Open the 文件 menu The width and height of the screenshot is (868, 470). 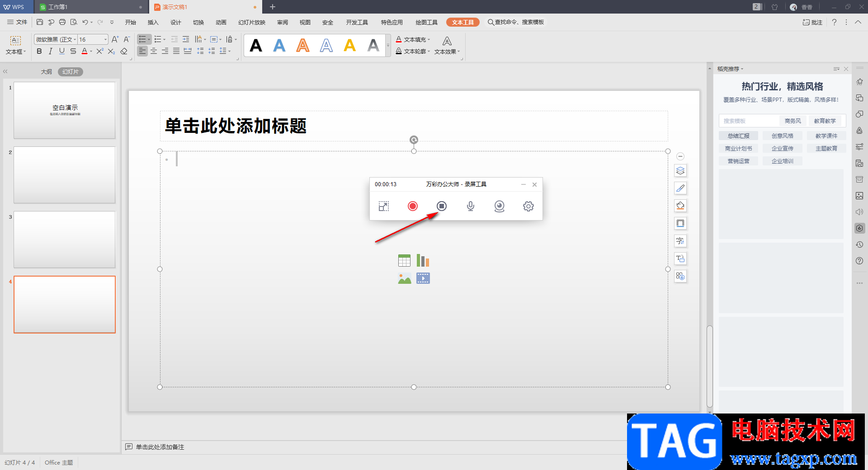(x=17, y=22)
